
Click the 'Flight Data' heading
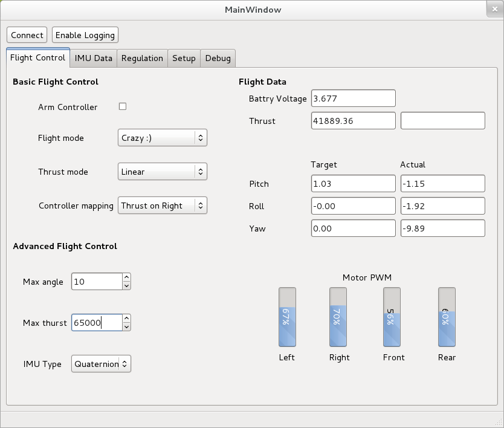[x=262, y=82]
